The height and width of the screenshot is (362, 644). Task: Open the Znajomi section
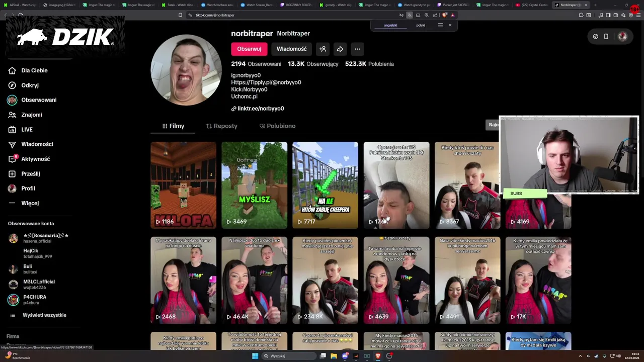(25, 115)
